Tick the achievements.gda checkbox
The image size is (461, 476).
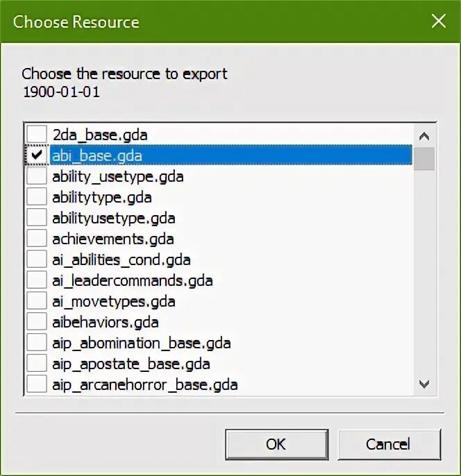point(37,238)
